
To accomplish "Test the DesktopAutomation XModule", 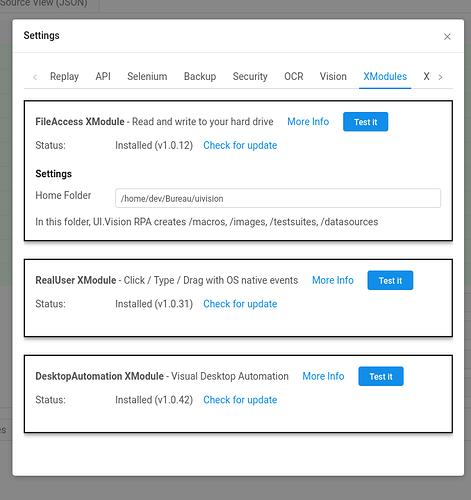I will click(x=381, y=376).
